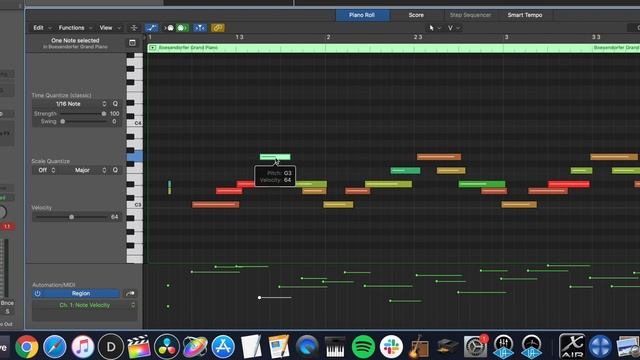Toggle the green MIDI Out button
The image size is (640, 360).
point(182,28)
